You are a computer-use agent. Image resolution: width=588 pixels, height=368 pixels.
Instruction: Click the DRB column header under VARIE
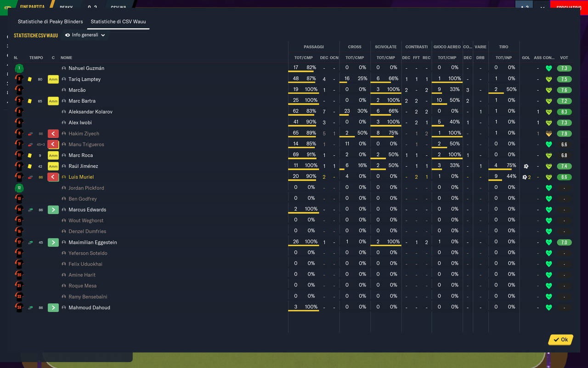[481, 58]
